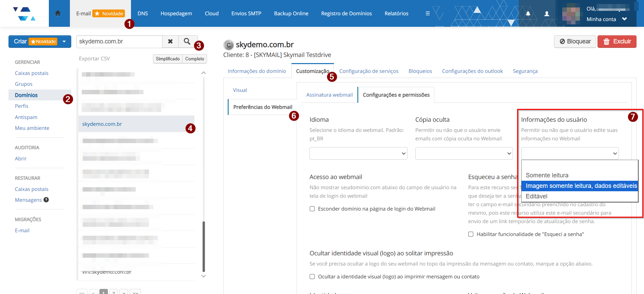Open the Relatórios menu
The height and width of the screenshot is (294, 644).
[x=397, y=14]
